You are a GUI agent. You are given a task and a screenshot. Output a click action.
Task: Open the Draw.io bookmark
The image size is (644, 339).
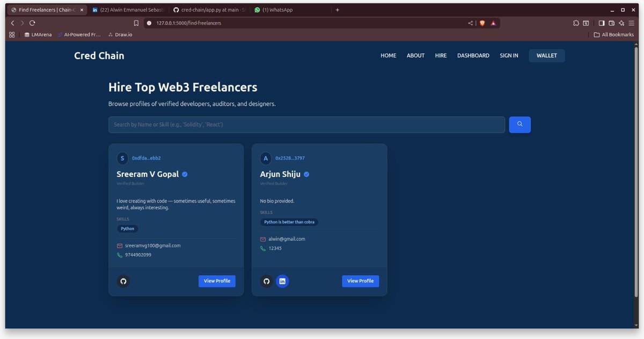coord(120,34)
